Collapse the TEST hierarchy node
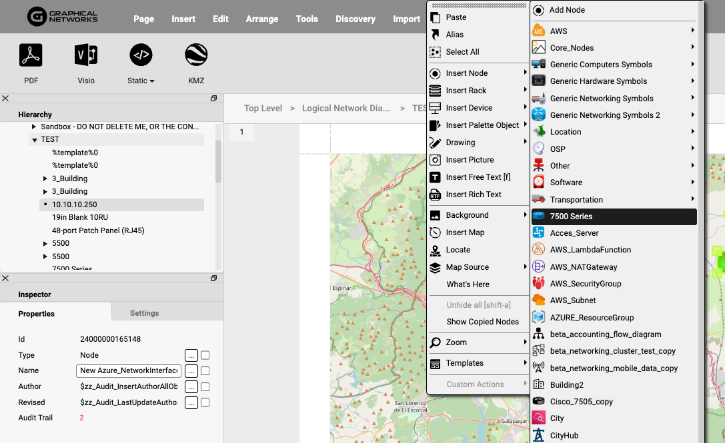This screenshot has height=443, width=725. (34, 140)
